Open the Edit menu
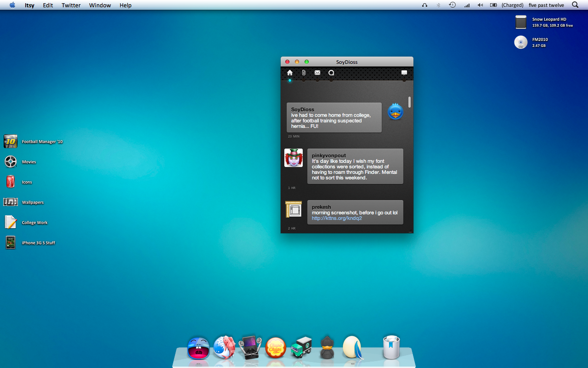The width and height of the screenshot is (588, 368). point(48,5)
